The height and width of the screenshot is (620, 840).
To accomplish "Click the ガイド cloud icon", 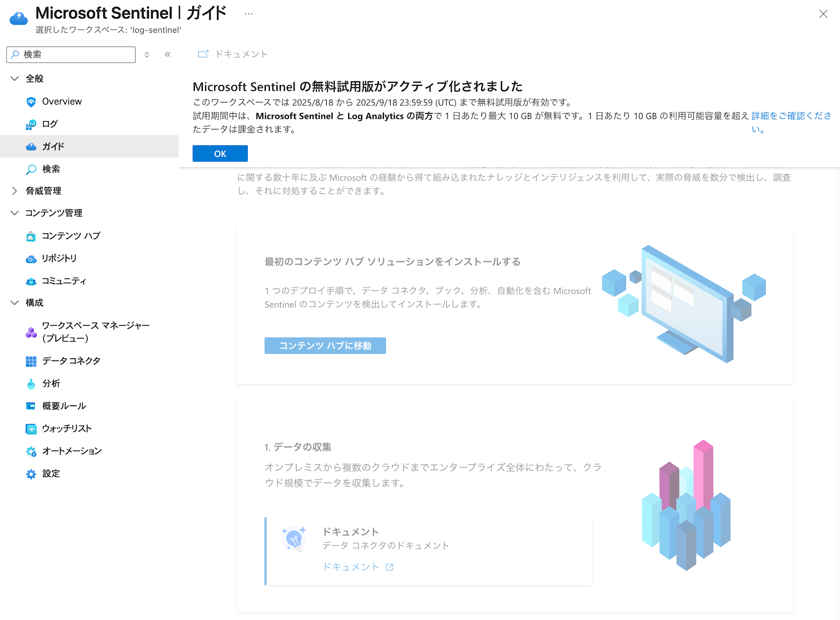I will tap(31, 147).
